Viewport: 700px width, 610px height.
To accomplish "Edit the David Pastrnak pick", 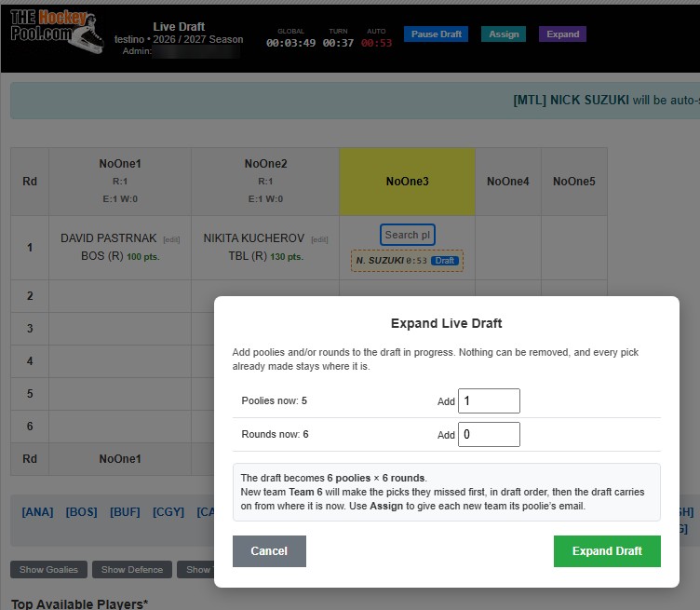I will tap(171, 239).
